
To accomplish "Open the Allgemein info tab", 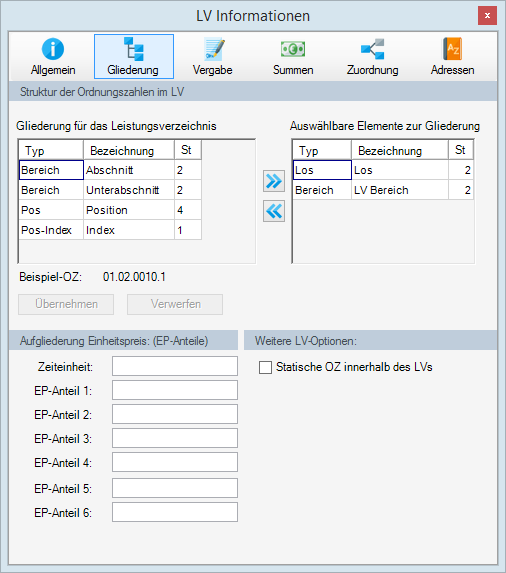I will click(53, 57).
